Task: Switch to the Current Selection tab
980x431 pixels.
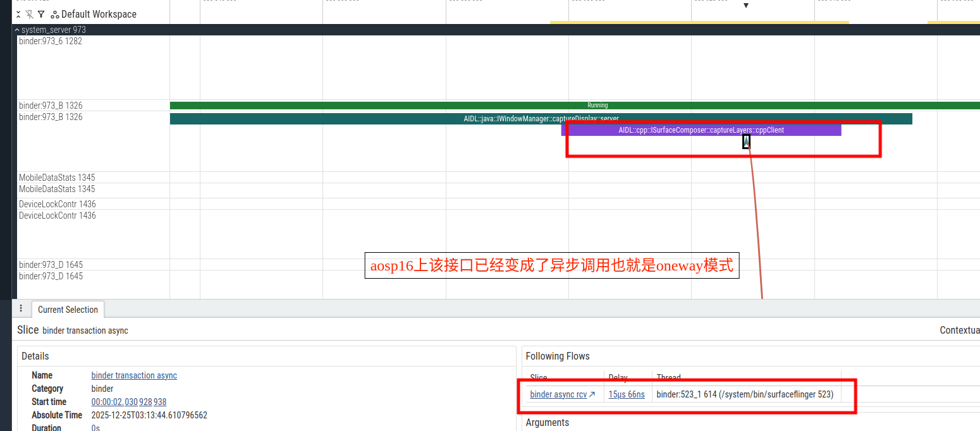Action: click(68, 310)
